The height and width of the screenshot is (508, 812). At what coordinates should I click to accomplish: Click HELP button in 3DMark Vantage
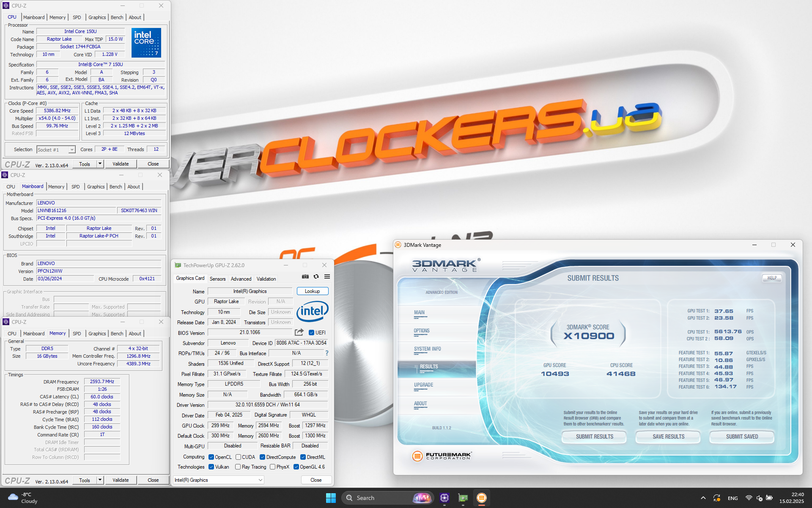(772, 278)
